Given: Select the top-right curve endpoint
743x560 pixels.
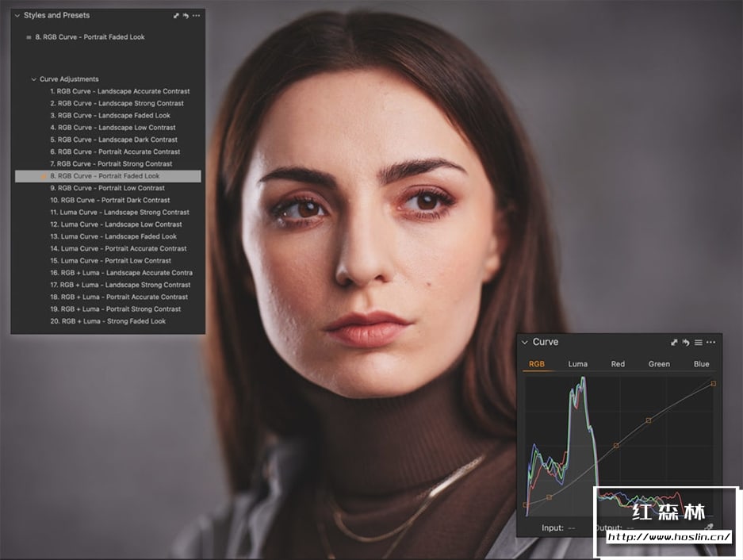Looking at the screenshot, I should click(713, 384).
